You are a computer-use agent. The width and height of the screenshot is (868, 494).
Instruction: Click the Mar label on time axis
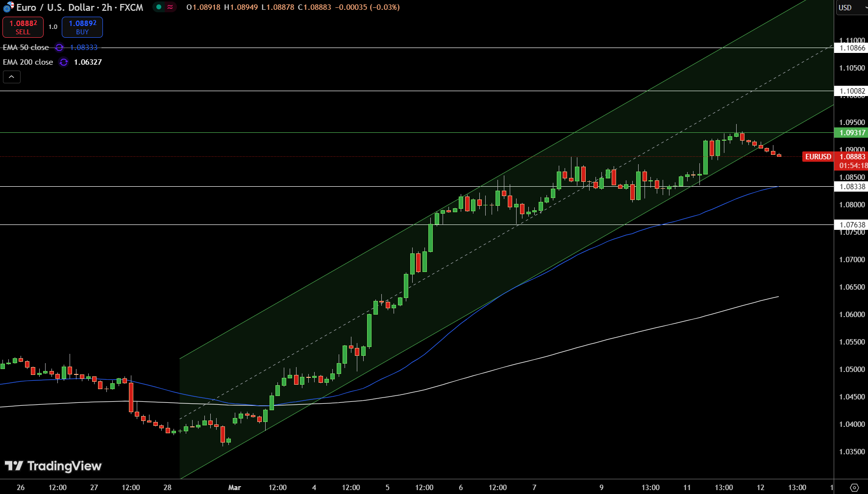(235, 488)
